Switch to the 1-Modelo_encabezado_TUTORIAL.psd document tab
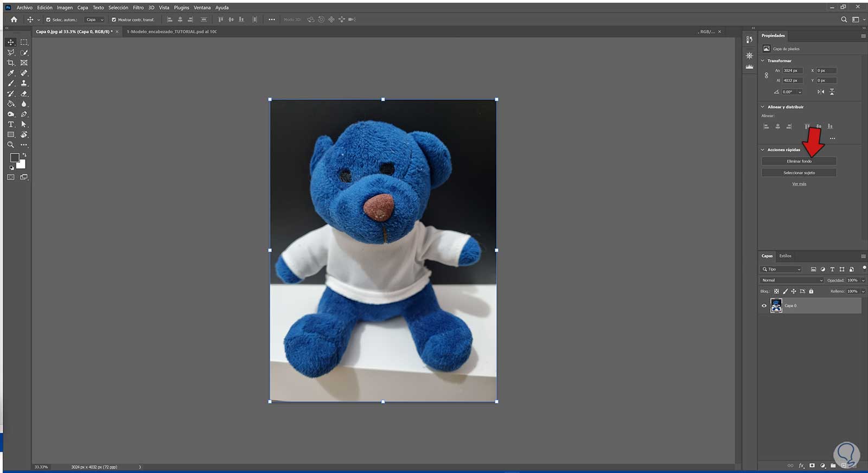The height and width of the screenshot is (473, 868). tap(171, 31)
